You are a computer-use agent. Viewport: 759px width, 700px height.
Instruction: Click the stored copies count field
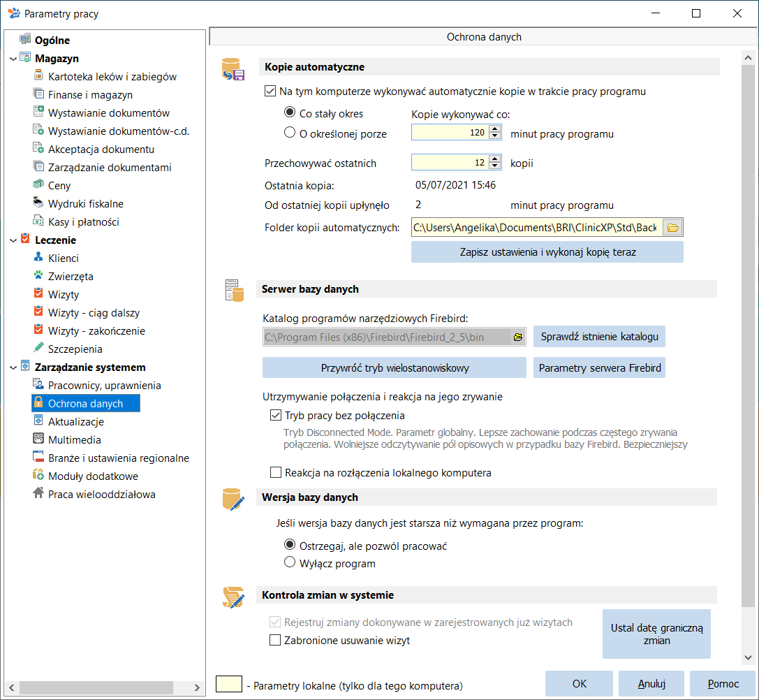point(450,162)
